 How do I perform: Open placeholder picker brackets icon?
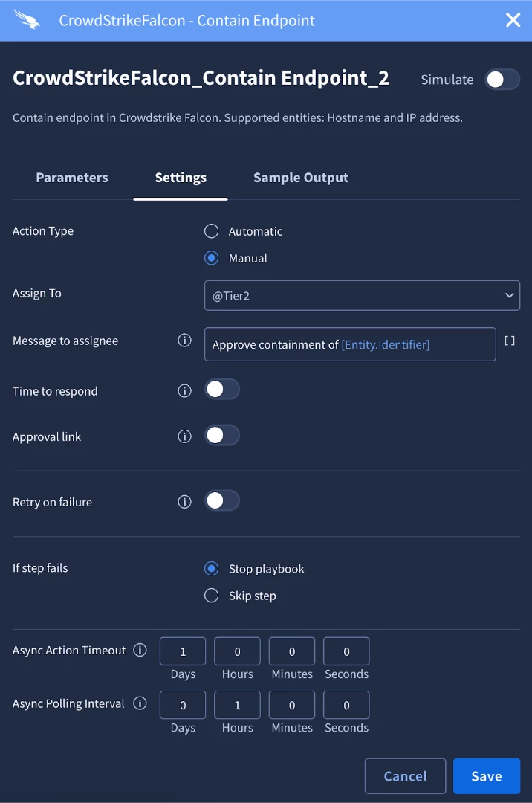tap(510, 341)
